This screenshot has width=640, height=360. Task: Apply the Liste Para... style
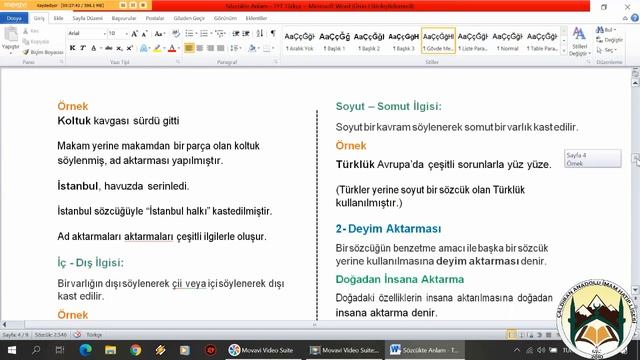coord(473,41)
